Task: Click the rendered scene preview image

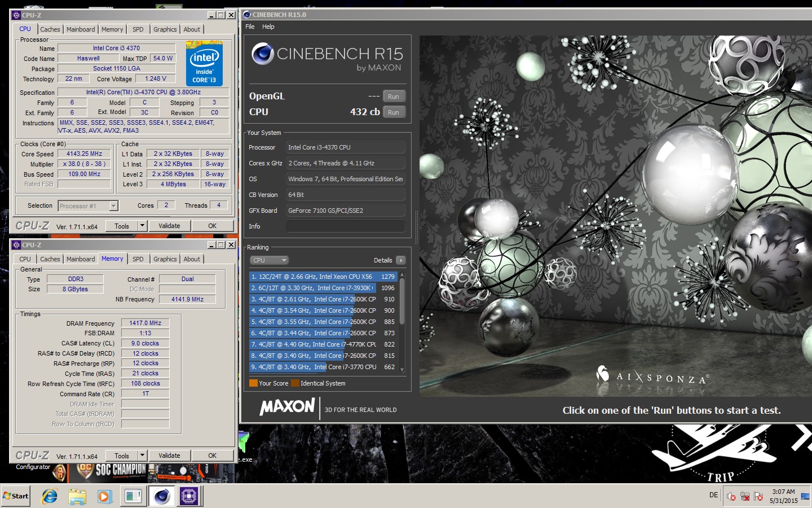Action: [615, 216]
